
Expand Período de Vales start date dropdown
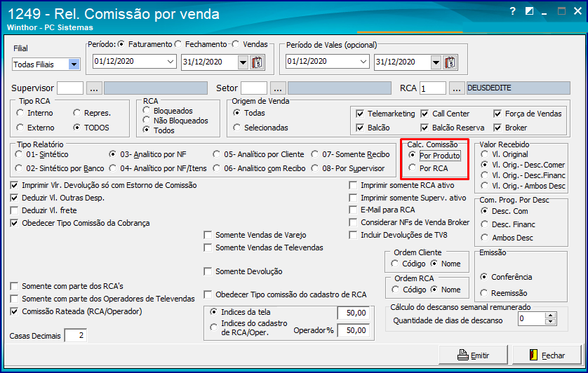click(363, 62)
